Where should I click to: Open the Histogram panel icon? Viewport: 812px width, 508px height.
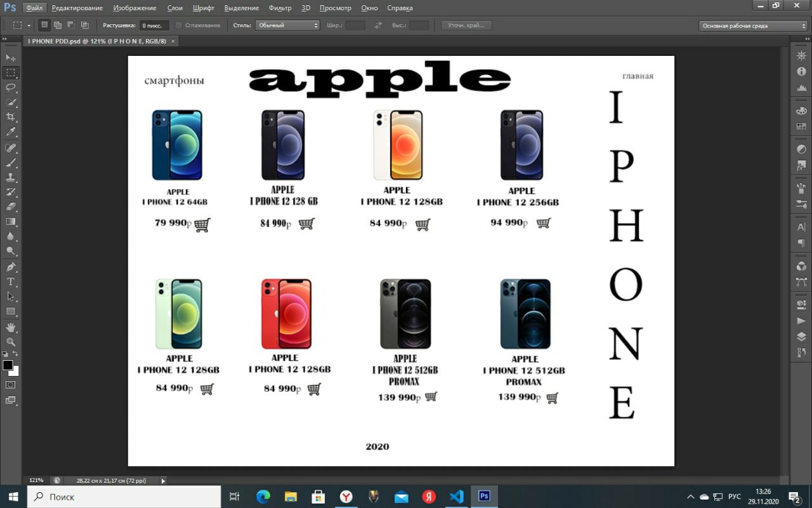pyautogui.click(x=801, y=87)
